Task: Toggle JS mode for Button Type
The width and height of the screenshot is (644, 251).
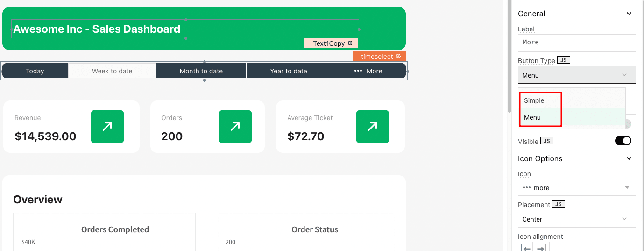Action: coord(564,60)
